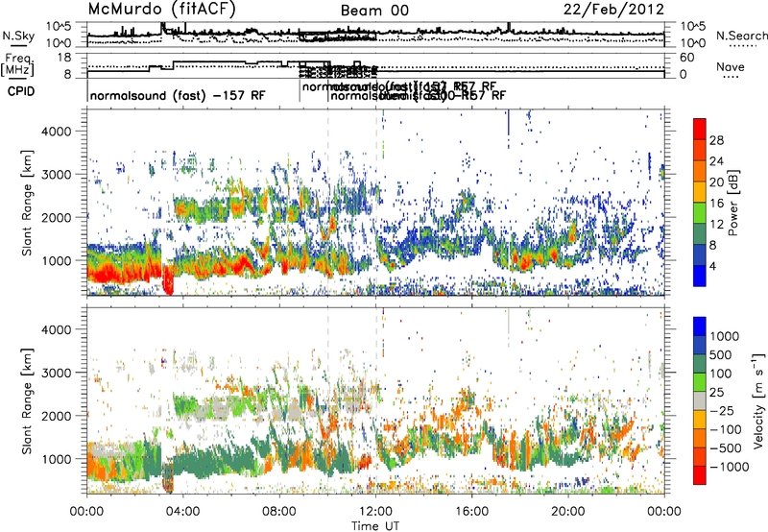Click the "CPID" row label
The width and height of the screenshot is (768, 532).
coord(21,91)
